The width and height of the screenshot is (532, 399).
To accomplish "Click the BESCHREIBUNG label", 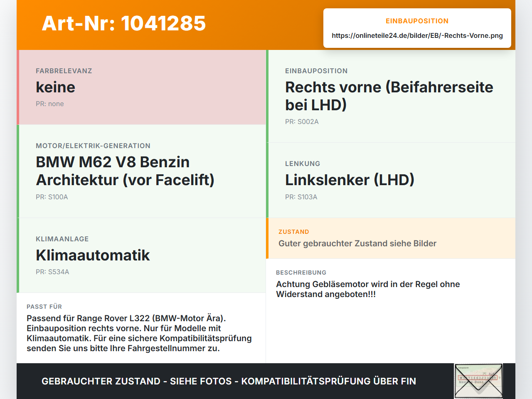I will point(301,273).
